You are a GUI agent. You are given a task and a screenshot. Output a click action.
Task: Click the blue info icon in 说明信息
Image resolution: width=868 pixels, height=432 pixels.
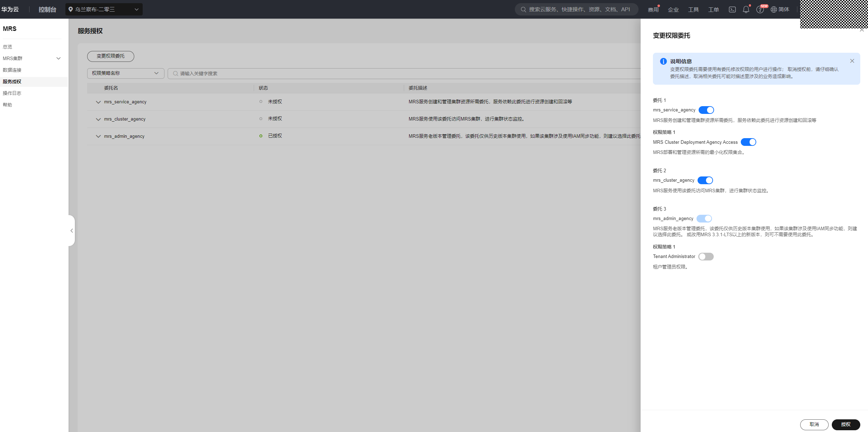tap(663, 61)
